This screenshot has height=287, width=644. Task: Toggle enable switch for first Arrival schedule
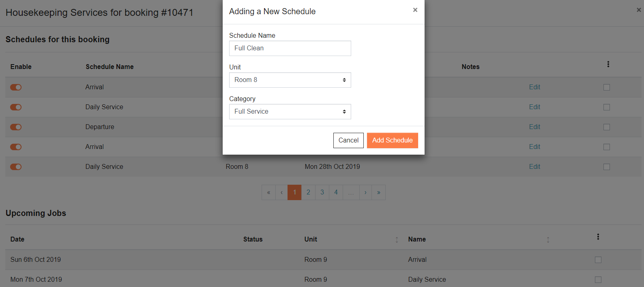pyautogui.click(x=16, y=87)
